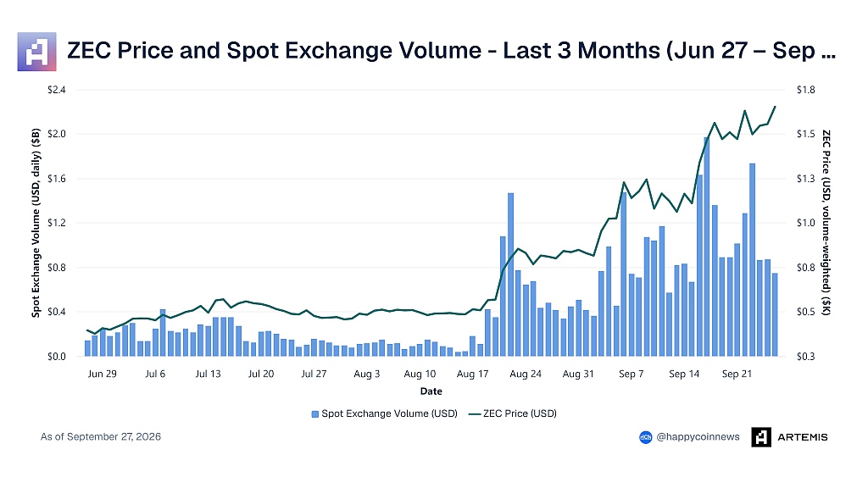Image resolution: width=868 pixels, height=488 pixels.
Task: Click the 'Sep 14' date label
Action: point(684,374)
